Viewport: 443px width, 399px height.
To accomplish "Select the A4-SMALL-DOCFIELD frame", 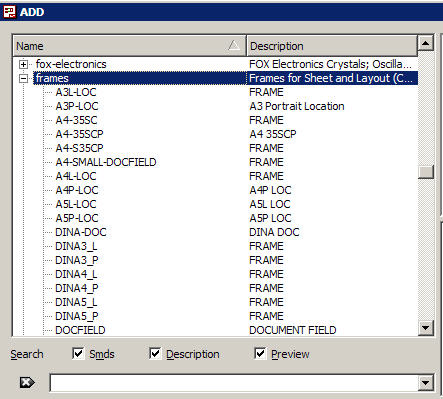I will tap(106, 162).
